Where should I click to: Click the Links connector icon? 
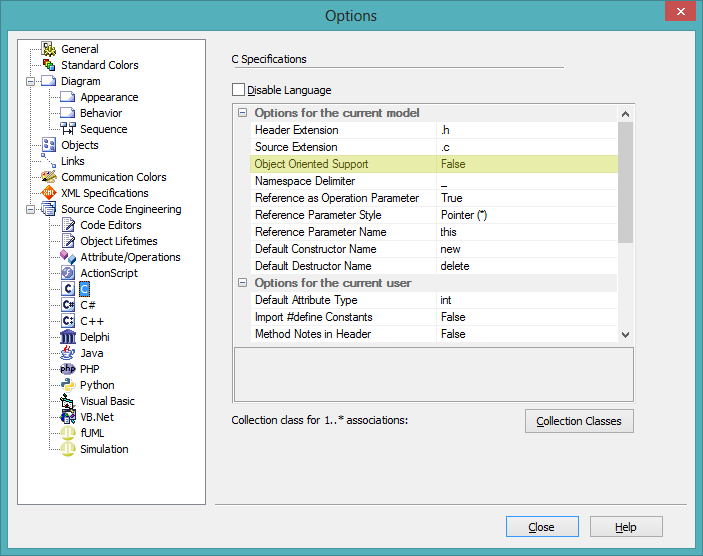(49, 161)
